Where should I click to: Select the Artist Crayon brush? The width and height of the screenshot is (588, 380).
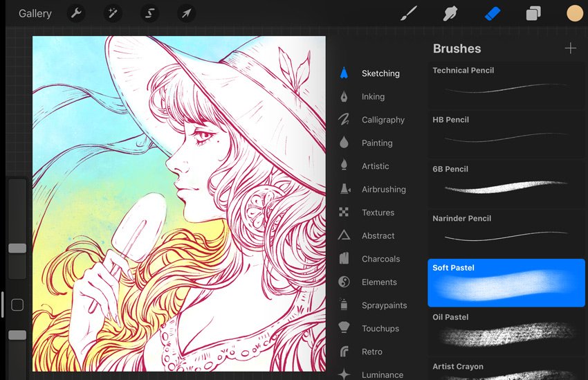pyautogui.click(x=506, y=369)
